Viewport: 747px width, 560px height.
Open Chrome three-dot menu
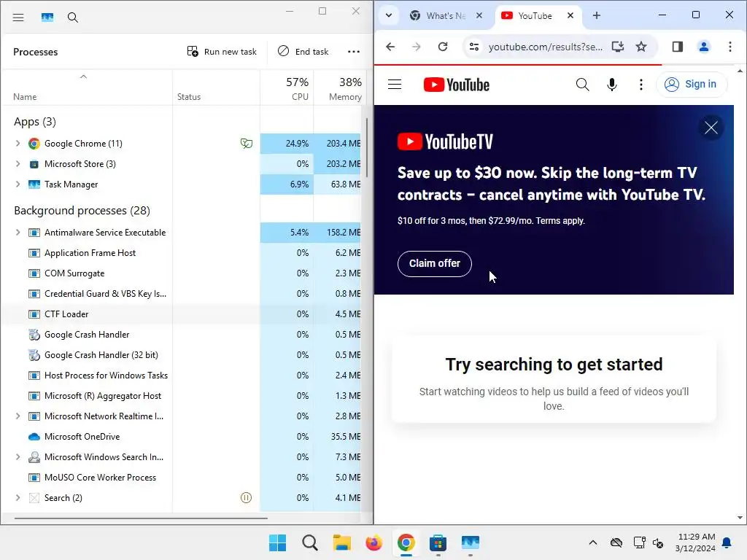729,47
